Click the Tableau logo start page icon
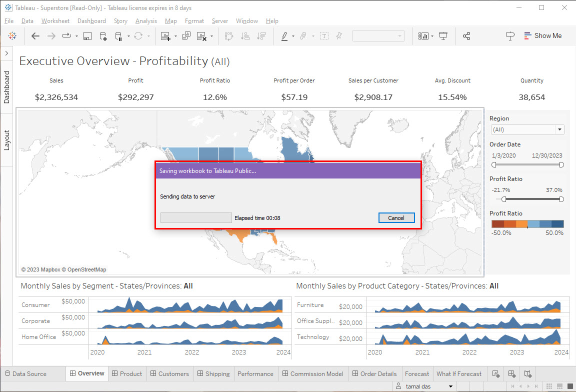576x392 pixels. coord(12,35)
